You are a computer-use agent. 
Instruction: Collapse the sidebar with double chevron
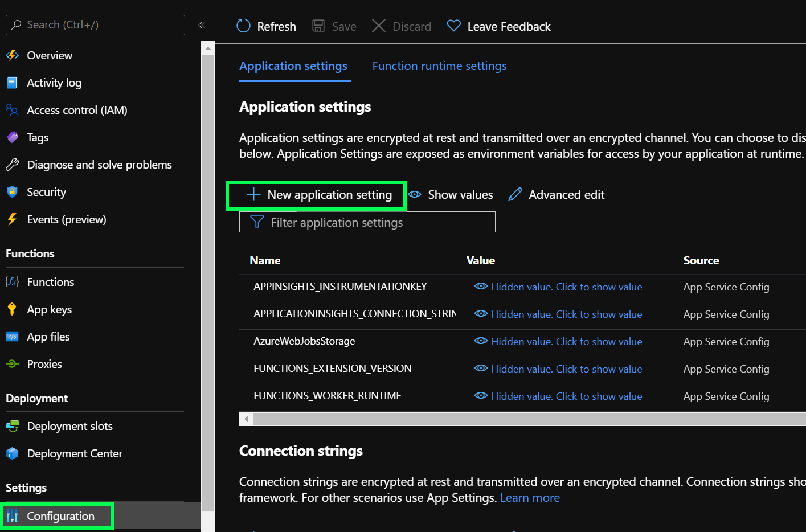click(202, 25)
